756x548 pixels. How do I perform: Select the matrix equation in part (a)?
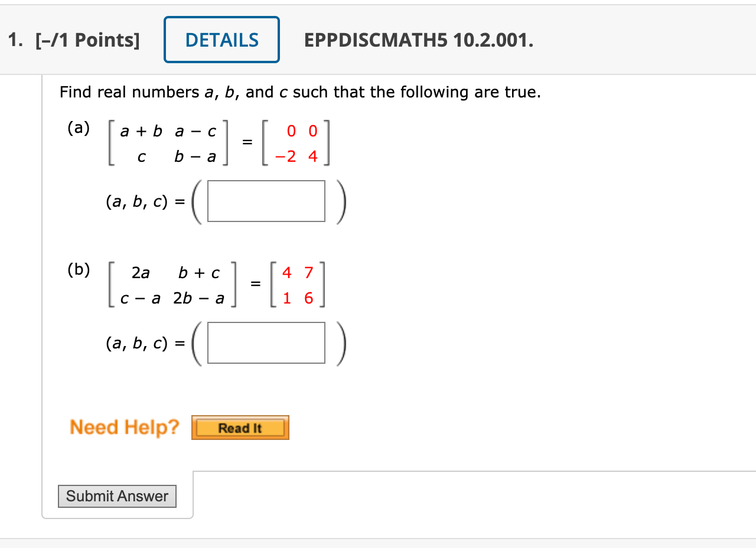click(219, 143)
